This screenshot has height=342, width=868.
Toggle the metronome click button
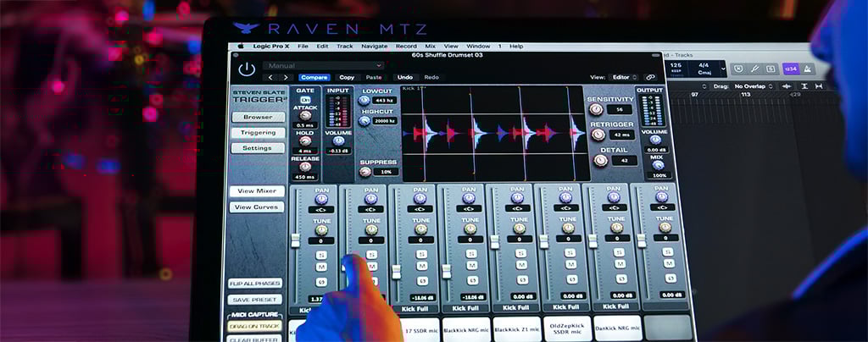(x=806, y=69)
